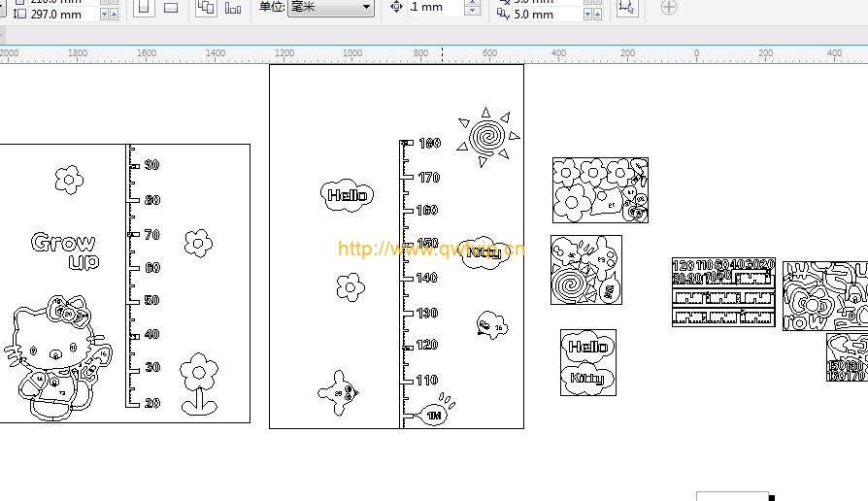Select landscape page orientation
This screenshot has height=501, width=868.
[171, 8]
